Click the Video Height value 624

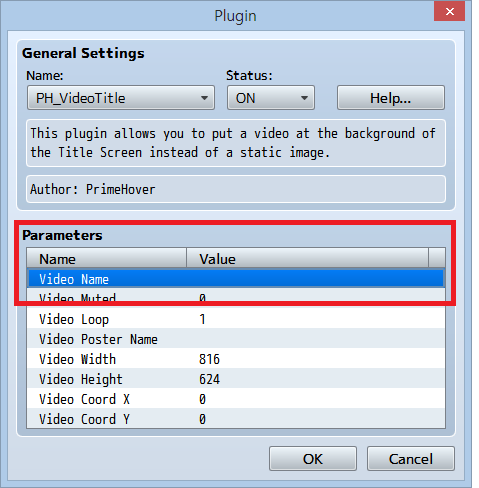[209, 379]
